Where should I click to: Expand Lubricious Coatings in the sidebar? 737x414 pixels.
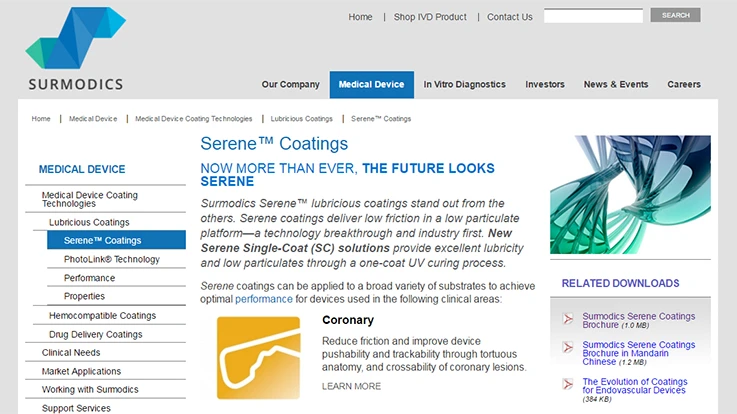[89, 222]
